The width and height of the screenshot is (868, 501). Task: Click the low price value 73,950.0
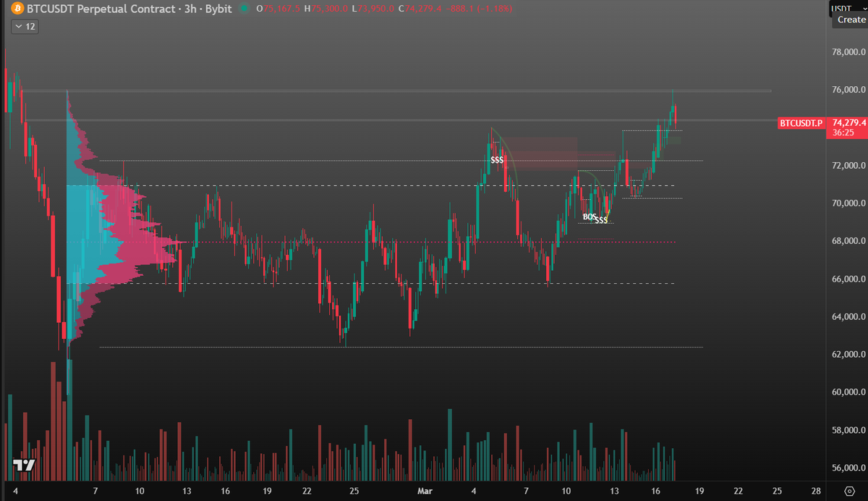tap(377, 9)
